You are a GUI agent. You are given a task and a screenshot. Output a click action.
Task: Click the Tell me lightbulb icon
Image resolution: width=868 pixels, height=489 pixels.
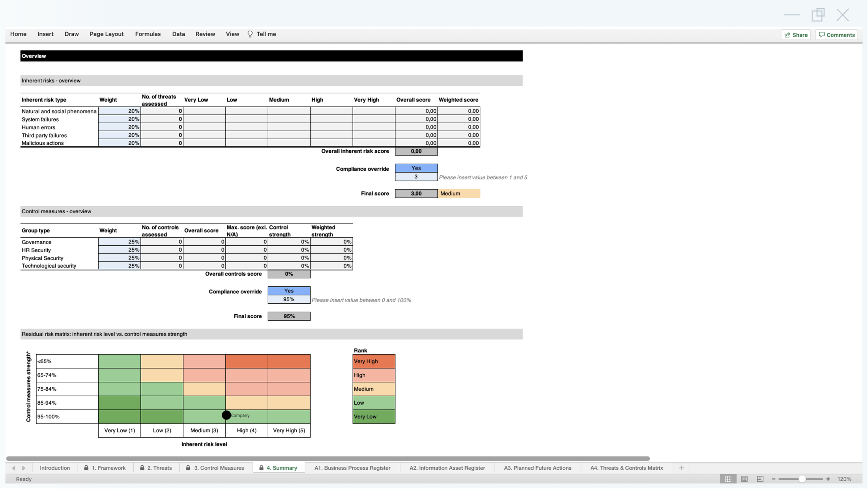click(x=250, y=34)
